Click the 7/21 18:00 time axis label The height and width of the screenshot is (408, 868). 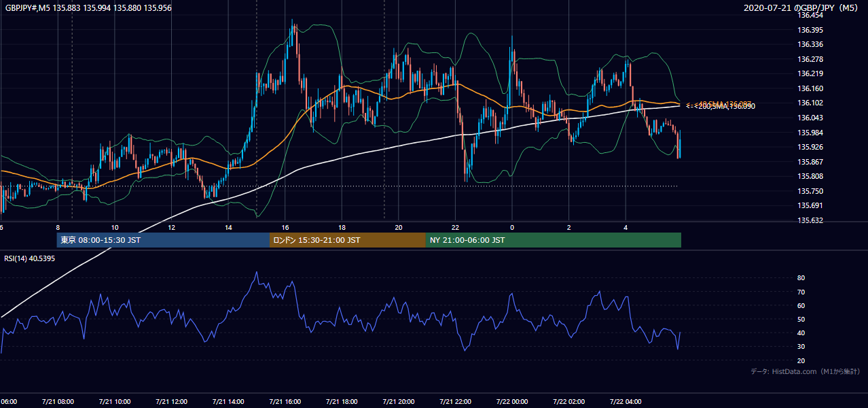(x=342, y=401)
